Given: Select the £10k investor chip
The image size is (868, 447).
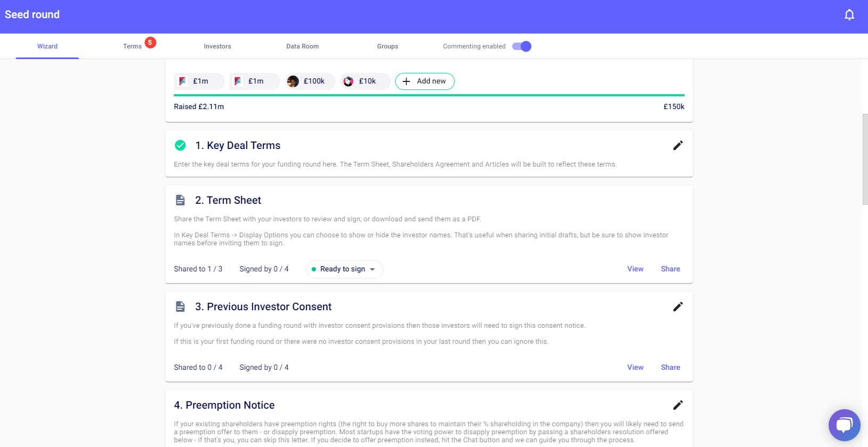Looking at the screenshot, I should tap(365, 81).
